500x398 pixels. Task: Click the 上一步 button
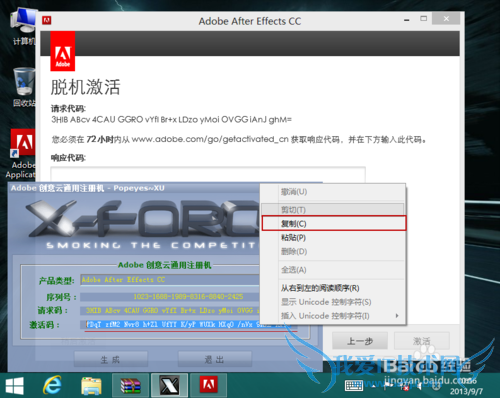click(x=360, y=341)
